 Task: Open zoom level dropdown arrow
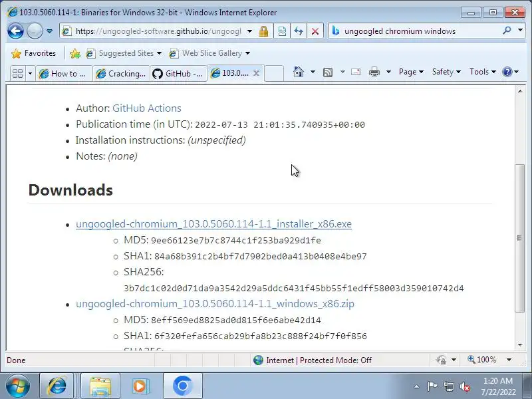pos(509,360)
